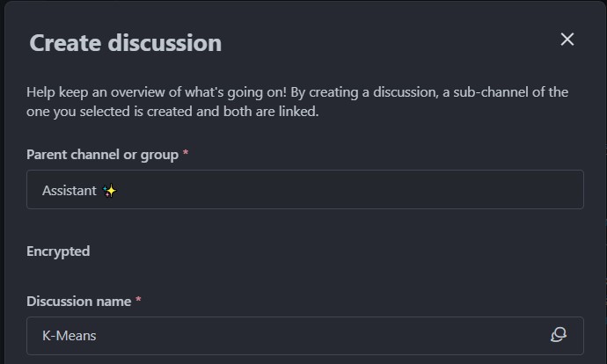Close the Create discussion dialog

567,40
